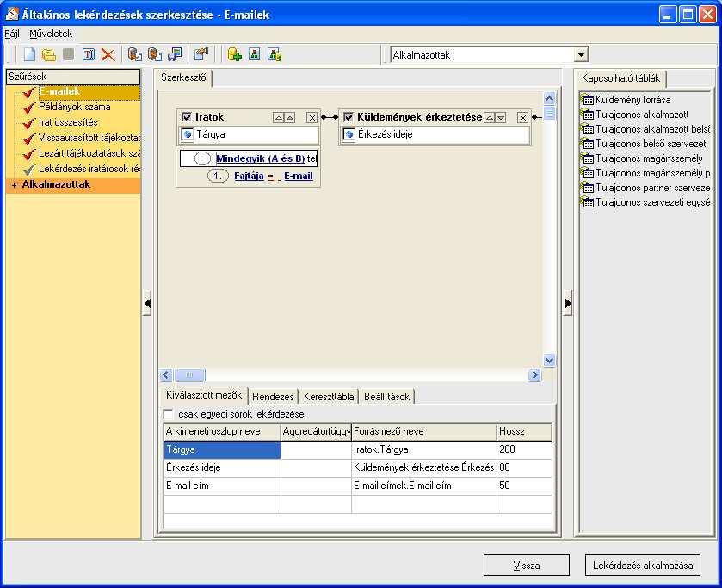Toggle the Küldemények érkeztetése checkbox
Screen dimensions: 722x588
(349, 117)
